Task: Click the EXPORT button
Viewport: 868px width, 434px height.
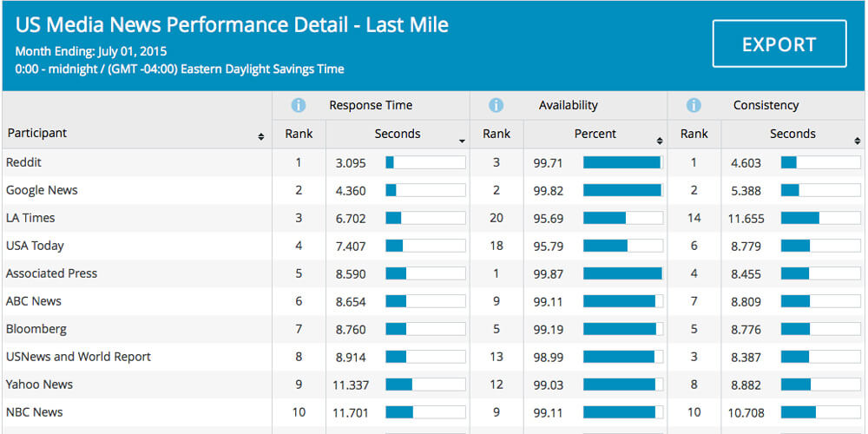Action: [779, 43]
